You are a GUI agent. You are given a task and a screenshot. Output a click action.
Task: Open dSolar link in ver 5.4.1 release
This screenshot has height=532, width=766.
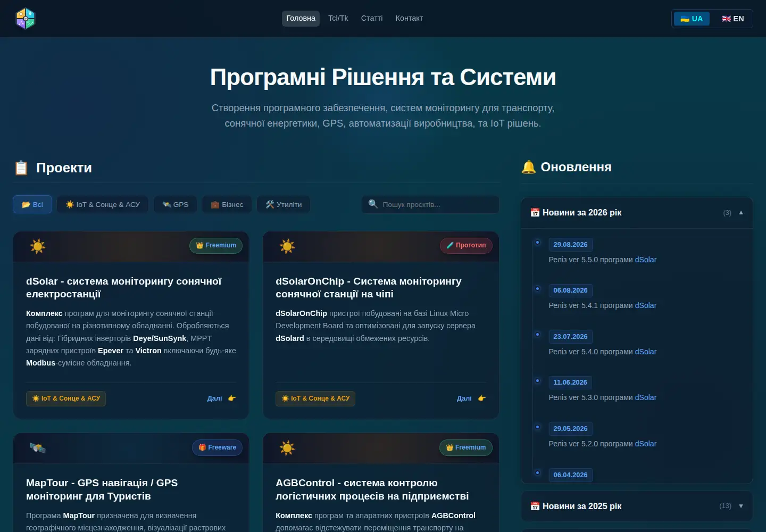pos(646,305)
